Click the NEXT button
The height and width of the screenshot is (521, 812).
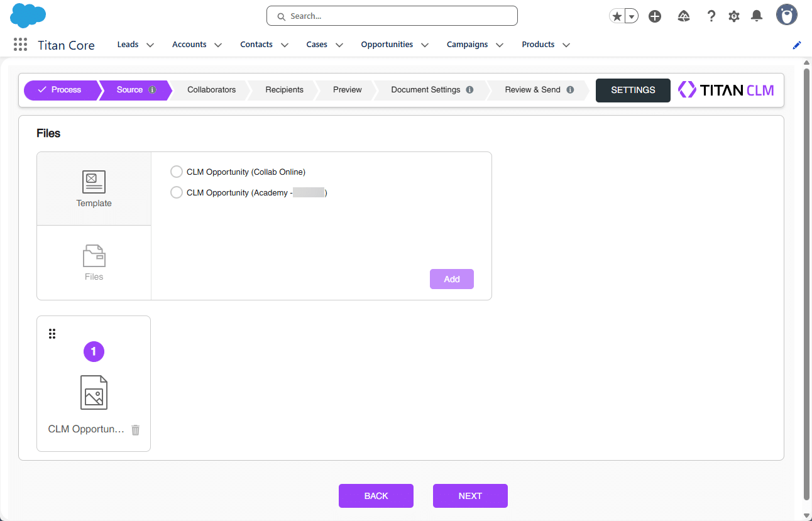pyautogui.click(x=469, y=496)
